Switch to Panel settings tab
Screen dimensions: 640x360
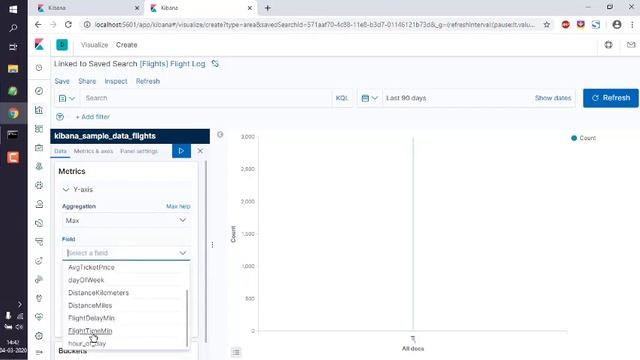point(139,151)
